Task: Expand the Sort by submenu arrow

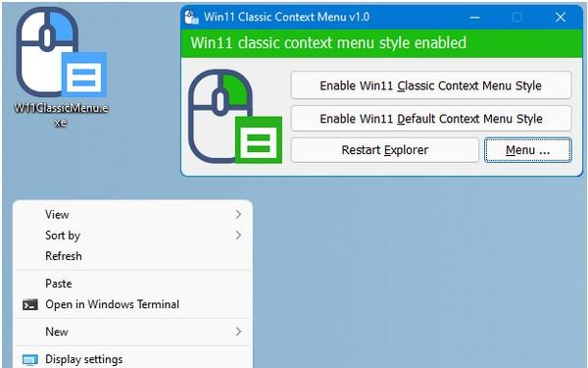Action: (238, 236)
